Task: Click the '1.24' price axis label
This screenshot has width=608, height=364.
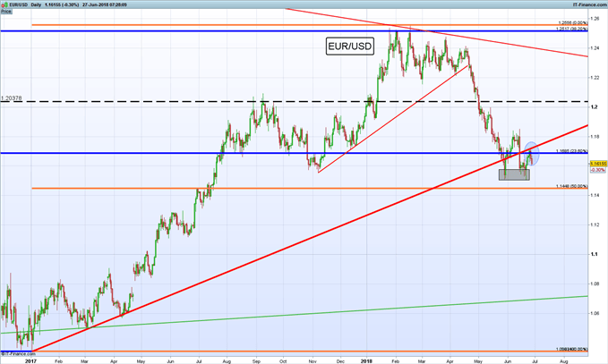Action: click(x=595, y=48)
